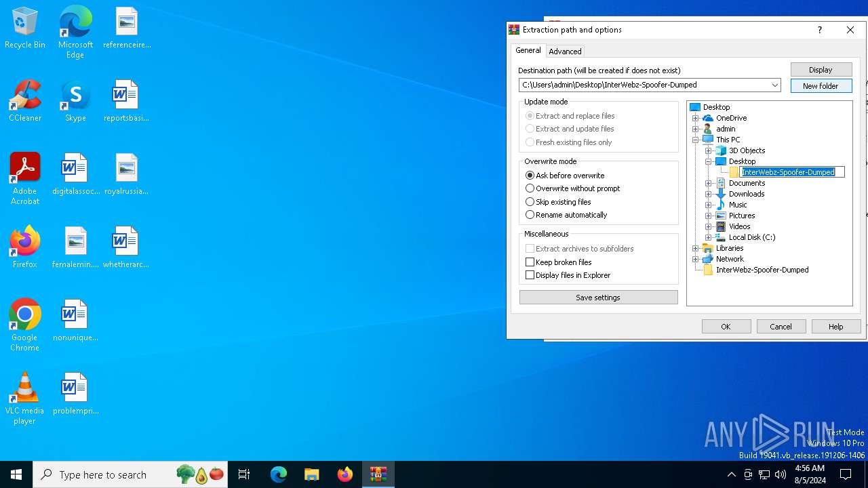
Task: Click the network icon in system tray
Action: 764,474
